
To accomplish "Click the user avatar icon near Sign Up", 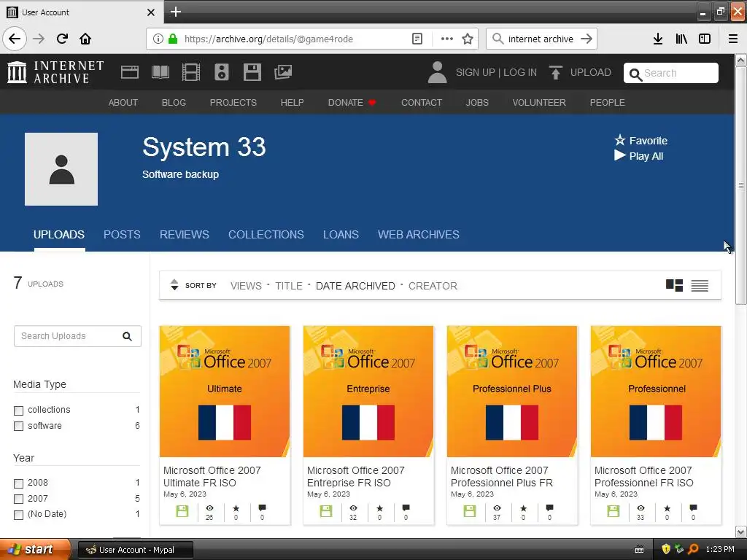I will [437, 72].
